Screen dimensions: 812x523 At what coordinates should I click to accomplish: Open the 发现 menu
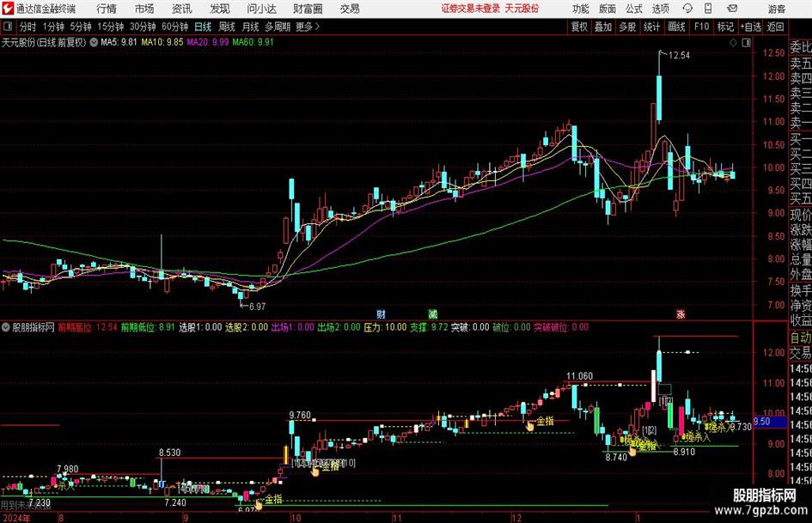point(220,9)
